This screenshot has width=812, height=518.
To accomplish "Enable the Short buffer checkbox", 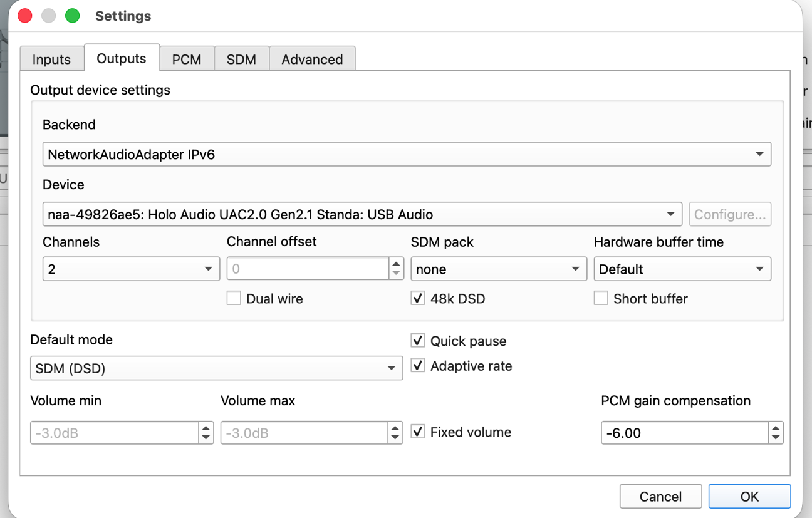I will coord(601,299).
